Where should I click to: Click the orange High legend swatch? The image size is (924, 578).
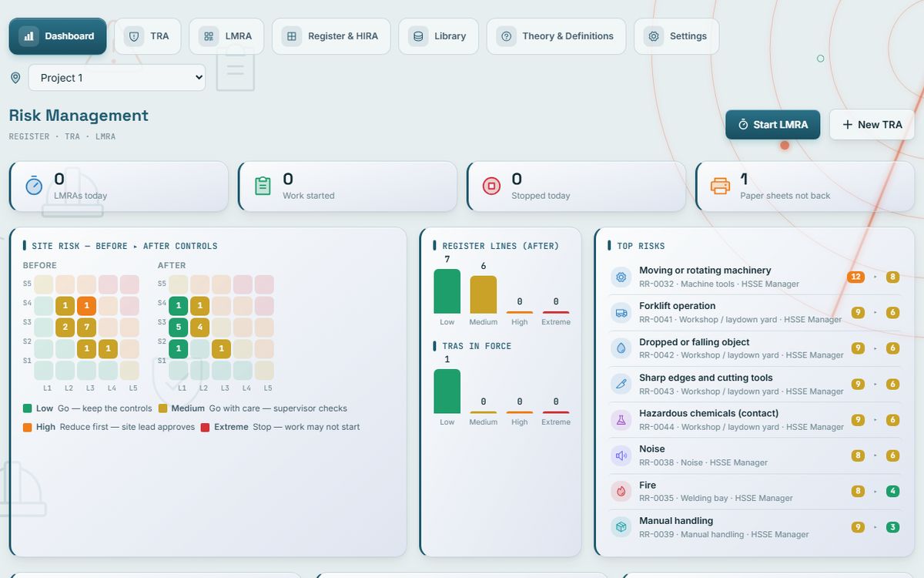[28, 427]
